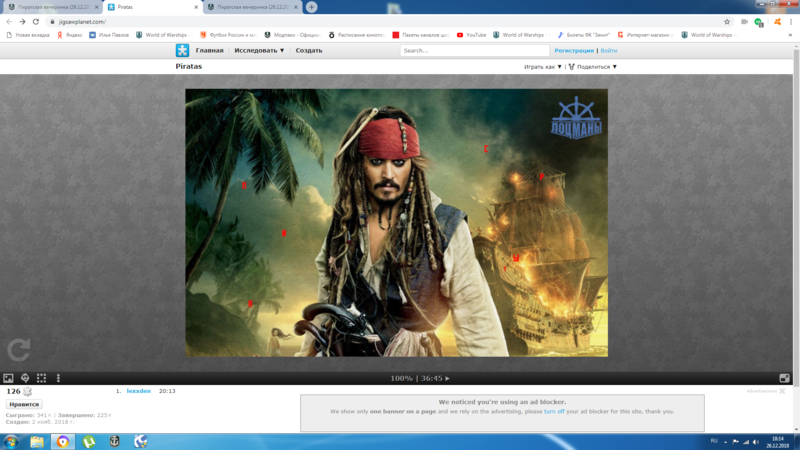800x450 pixels.
Task: Click the rotate arrow icon on puzzle
Action: click(x=18, y=349)
